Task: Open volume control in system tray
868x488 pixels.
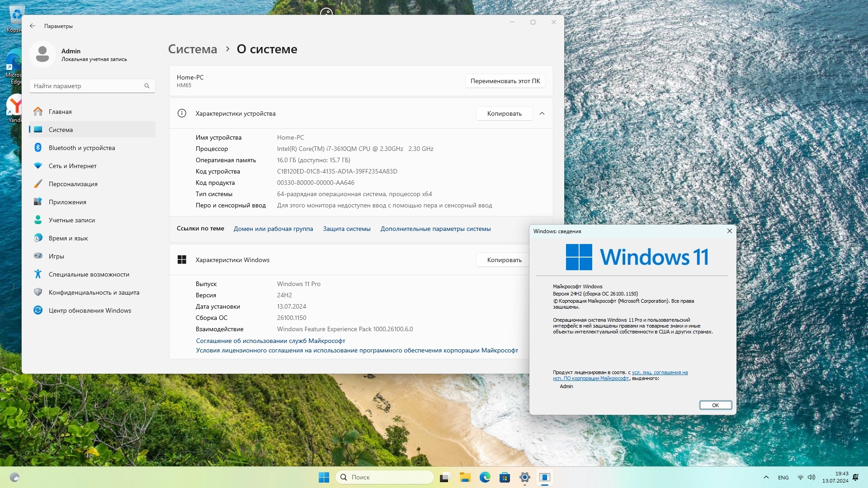Action: pos(811,477)
